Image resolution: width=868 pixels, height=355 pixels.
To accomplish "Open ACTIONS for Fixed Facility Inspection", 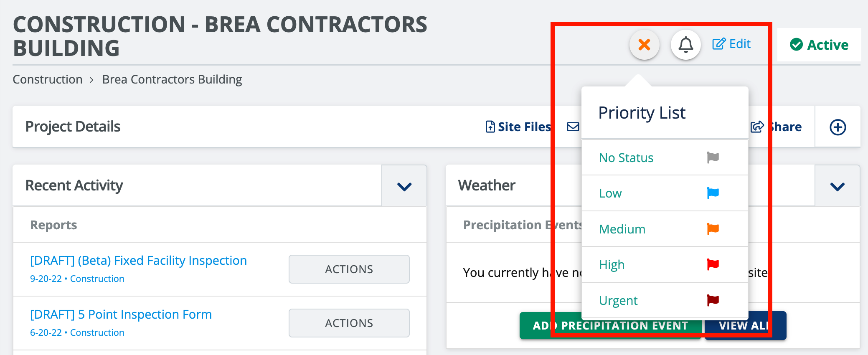I will pos(349,269).
